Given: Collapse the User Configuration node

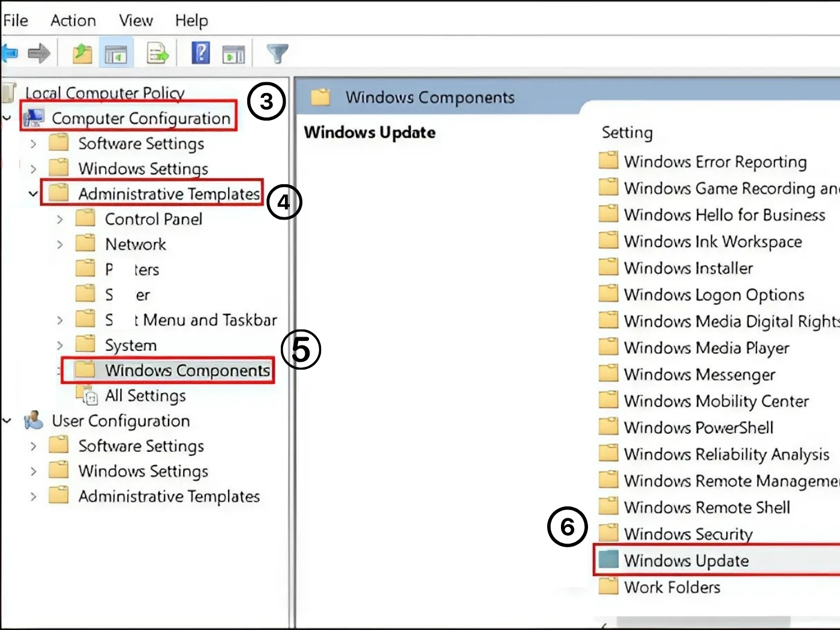Looking at the screenshot, I should click(7, 421).
